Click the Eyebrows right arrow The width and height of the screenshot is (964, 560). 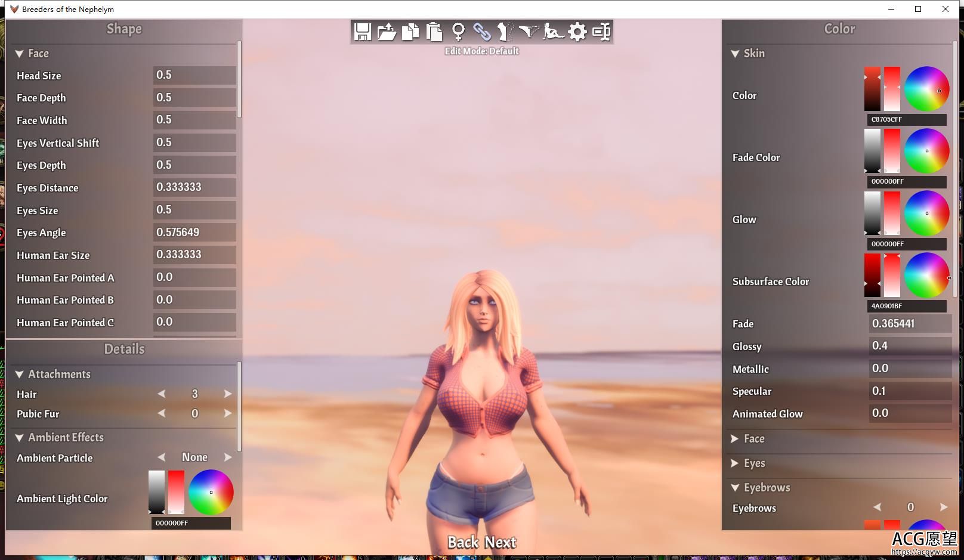pyautogui.click(x=944, y=507)
